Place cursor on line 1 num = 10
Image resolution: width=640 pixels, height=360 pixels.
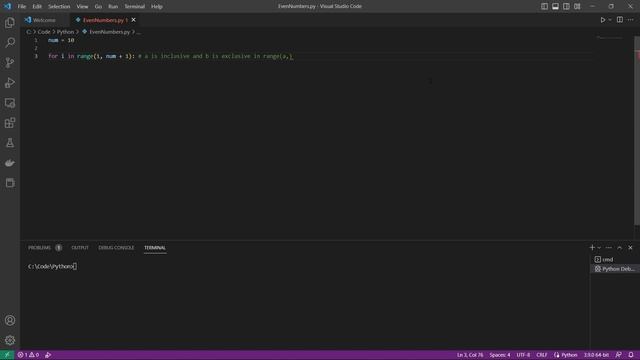[61, 40]
